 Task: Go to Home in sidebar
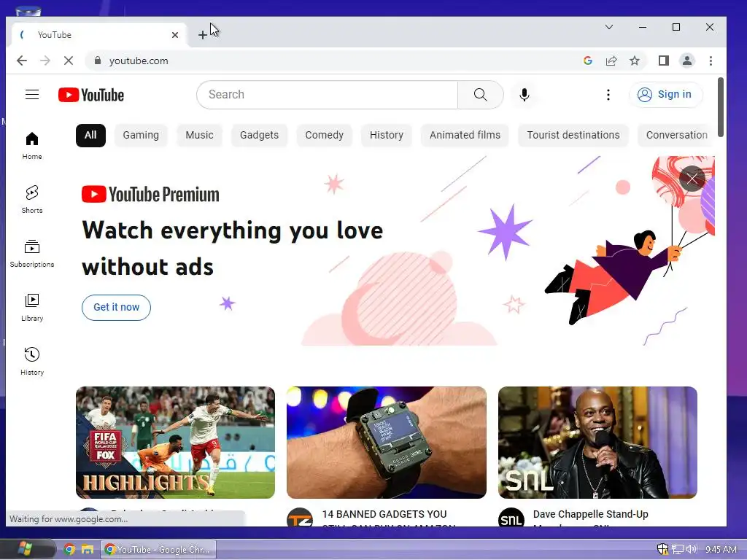click(x=32, y=146)
